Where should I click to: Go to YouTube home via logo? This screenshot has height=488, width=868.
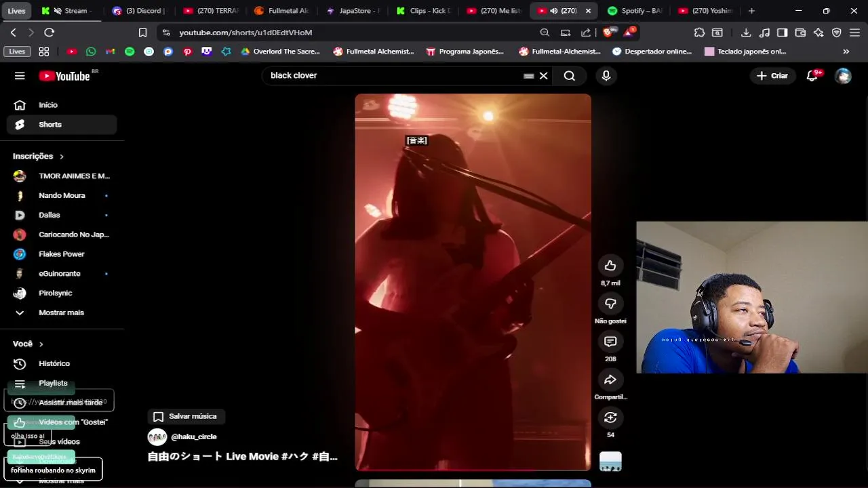(x=64, y=76)
